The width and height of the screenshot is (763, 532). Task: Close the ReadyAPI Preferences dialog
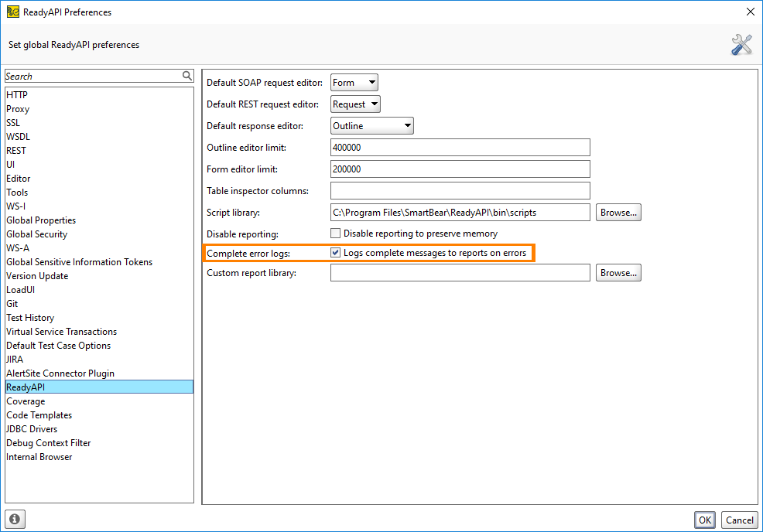(751, 12)
